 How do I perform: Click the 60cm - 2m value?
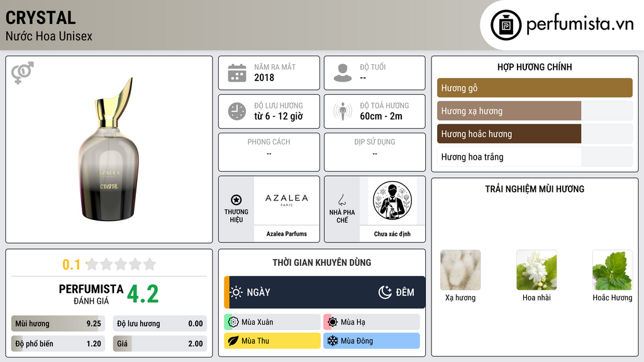(x=381, y=116)
